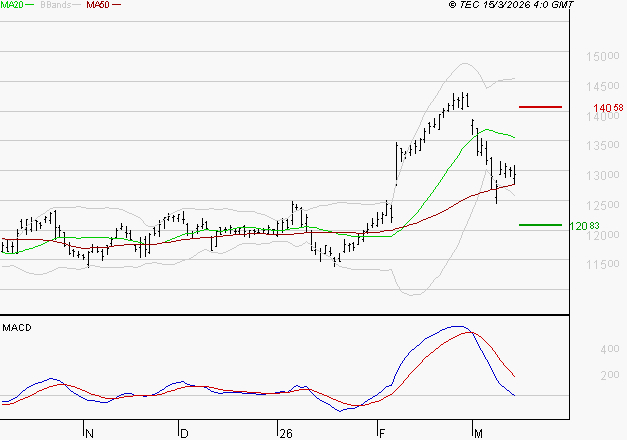Click the 12500 price axis label
This screenshot has width=627, height=440.
tap(603, 205)
